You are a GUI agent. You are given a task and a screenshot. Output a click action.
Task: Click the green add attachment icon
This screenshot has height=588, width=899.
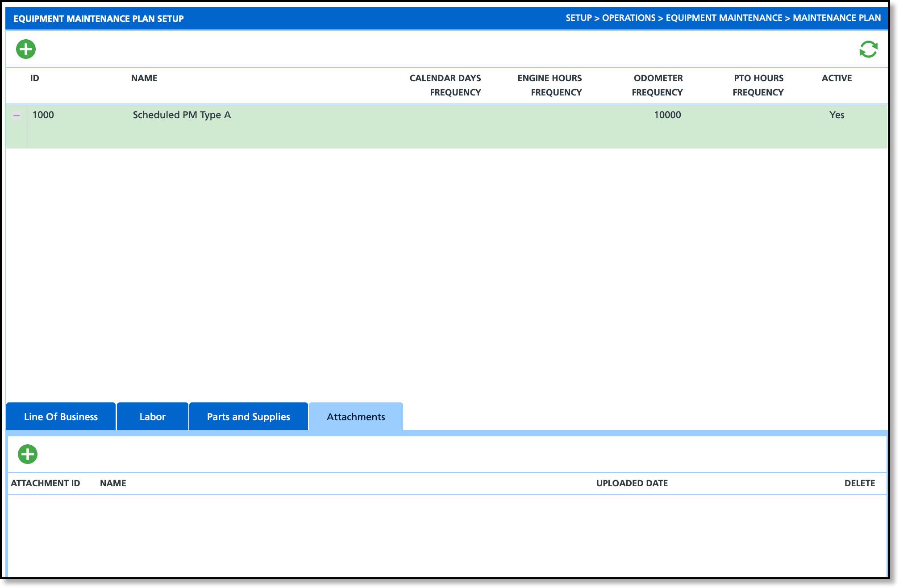click(x=28, y=454)
